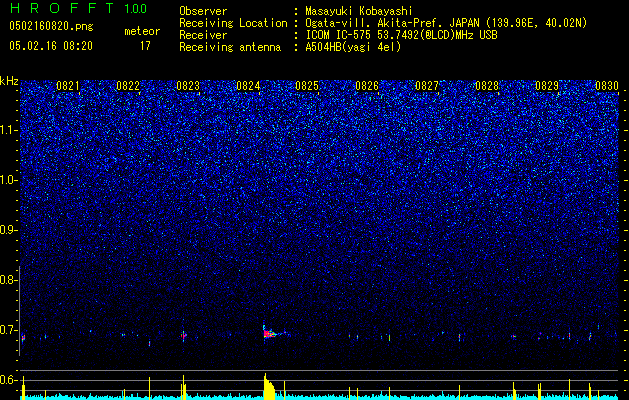This screenshot has height=400, width=629.
Task: Click time marker 0825
Action: (307, 86)
